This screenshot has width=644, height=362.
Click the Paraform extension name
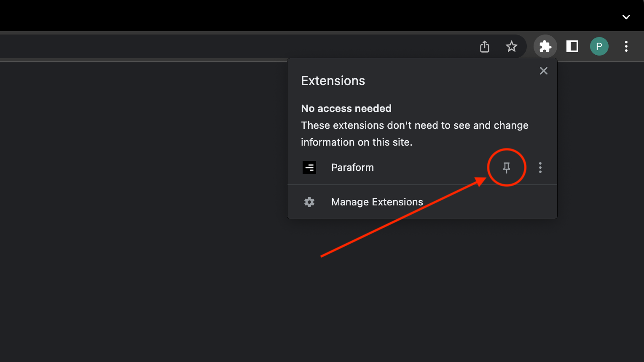coord(352,167)
